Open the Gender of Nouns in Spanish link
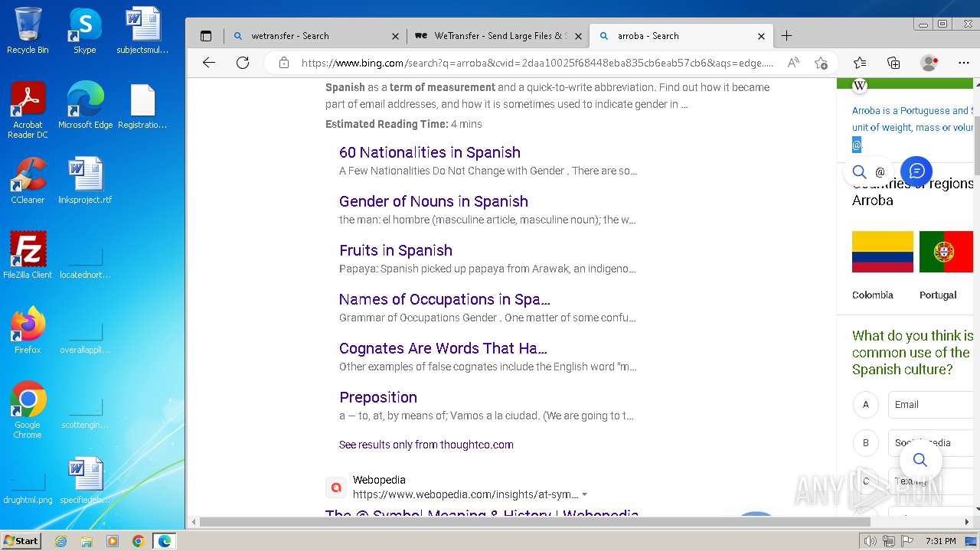The width and height of the screenshot is (980, 551). tap(433, 201)
